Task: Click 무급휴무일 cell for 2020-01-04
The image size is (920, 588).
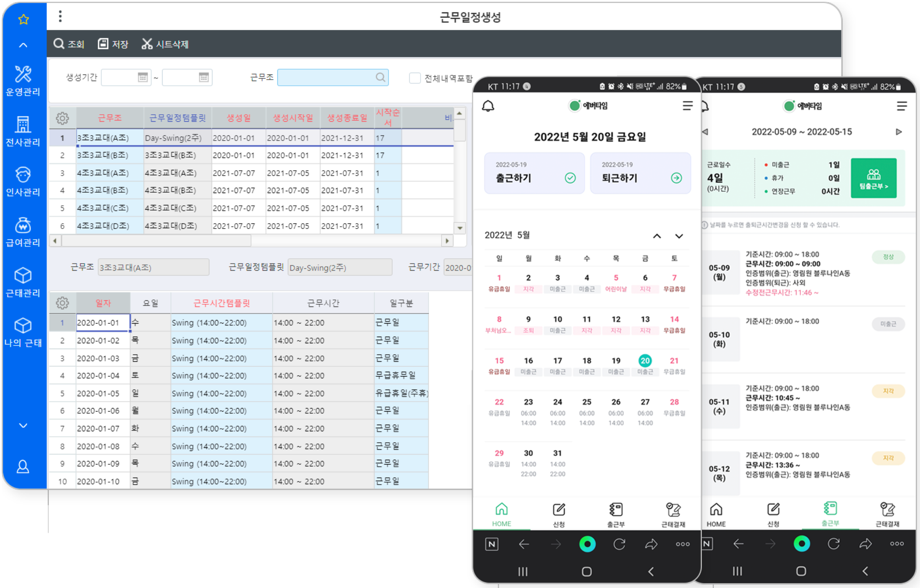Action: [x=401, y=375]
